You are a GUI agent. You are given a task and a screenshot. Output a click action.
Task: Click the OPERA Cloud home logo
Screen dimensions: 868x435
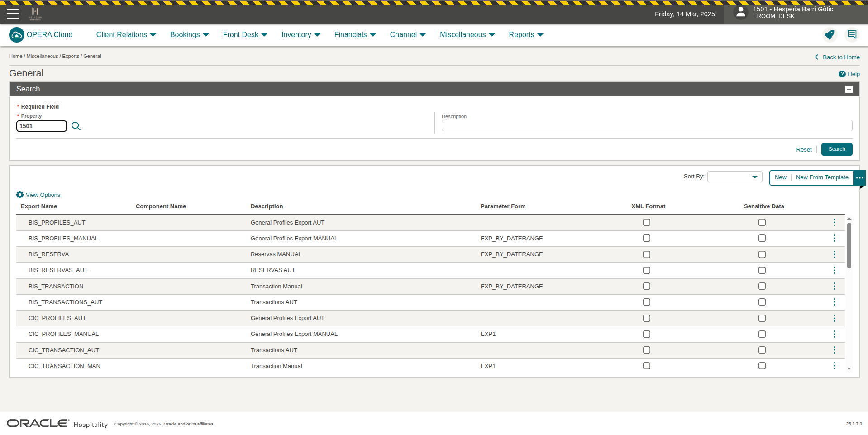click(17, 35)
